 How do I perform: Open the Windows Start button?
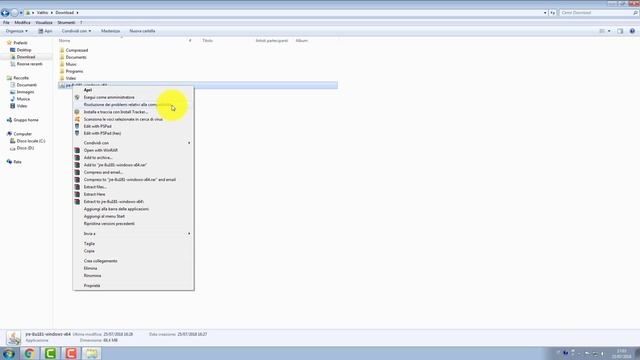point(9,353)
